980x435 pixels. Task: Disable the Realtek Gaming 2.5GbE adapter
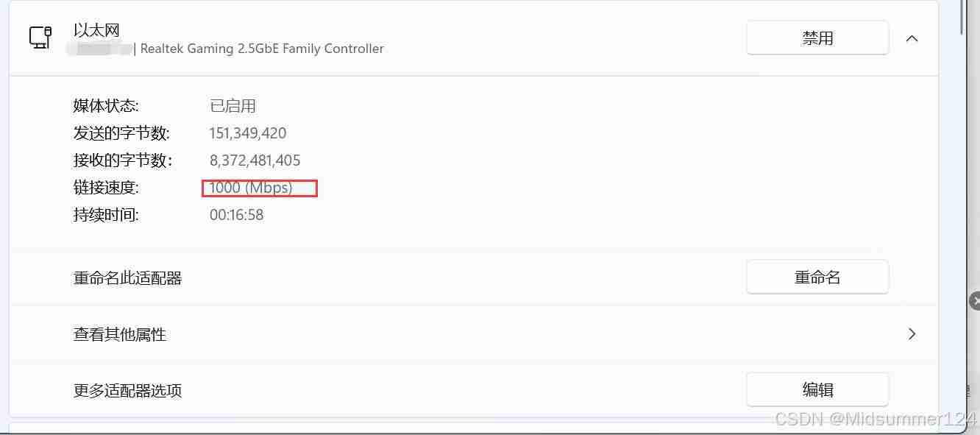[817, 38]
